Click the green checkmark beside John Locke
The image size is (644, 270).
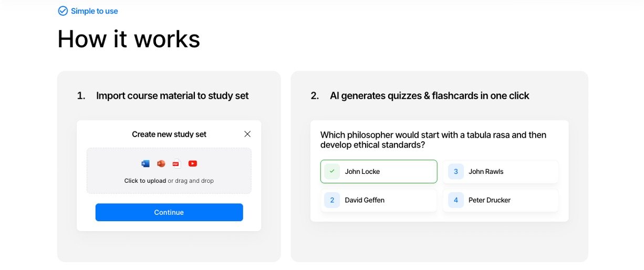[x=332, y=171]
